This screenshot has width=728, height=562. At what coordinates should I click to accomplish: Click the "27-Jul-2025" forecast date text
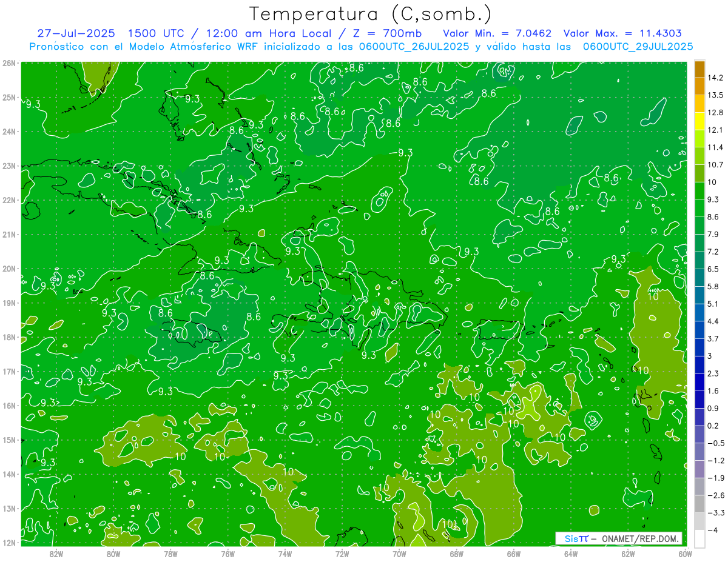tap(75, 33)
